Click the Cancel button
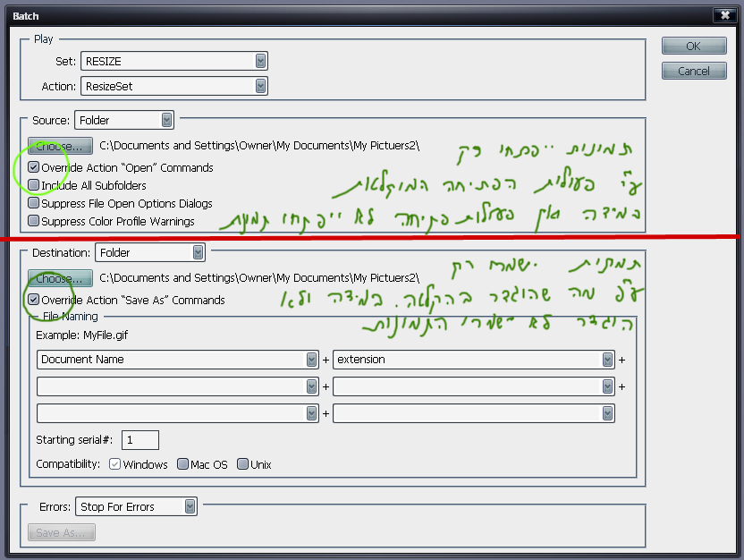This screenshot has width=744, height=560. tap(693, 71)
